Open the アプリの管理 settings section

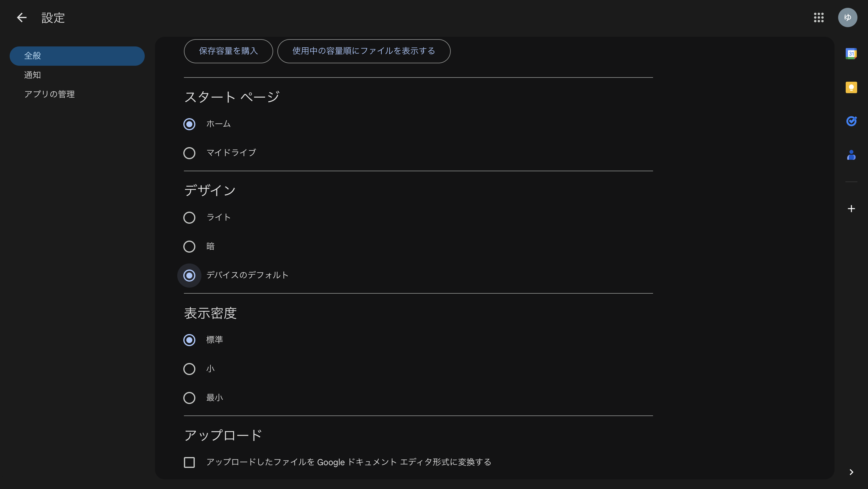pos(49,94)
